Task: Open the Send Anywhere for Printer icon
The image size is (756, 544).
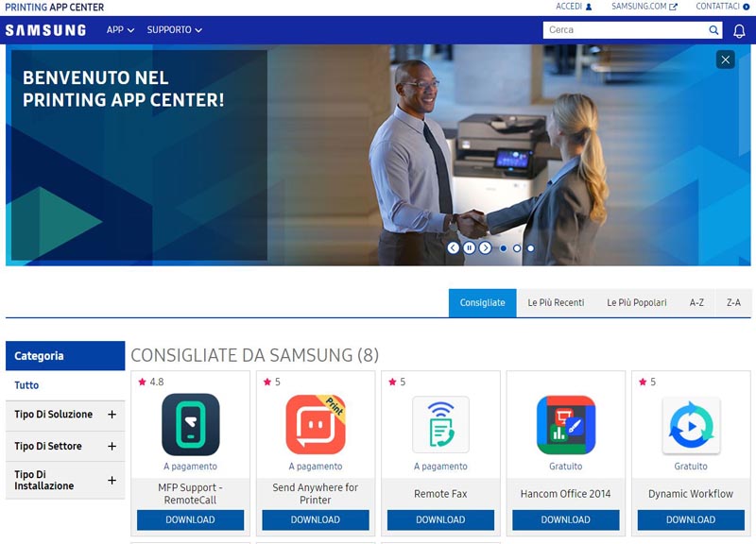Action: click(x=316, y=424)
